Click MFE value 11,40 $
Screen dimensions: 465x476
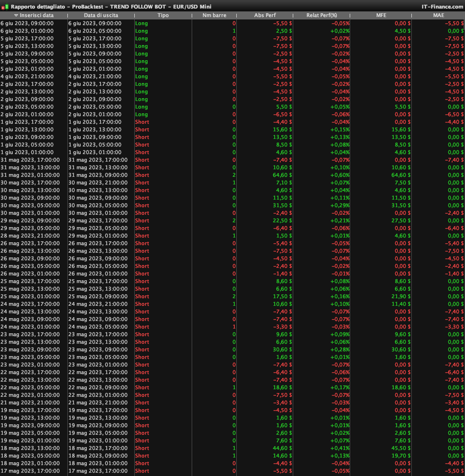[x=401, y=304]
